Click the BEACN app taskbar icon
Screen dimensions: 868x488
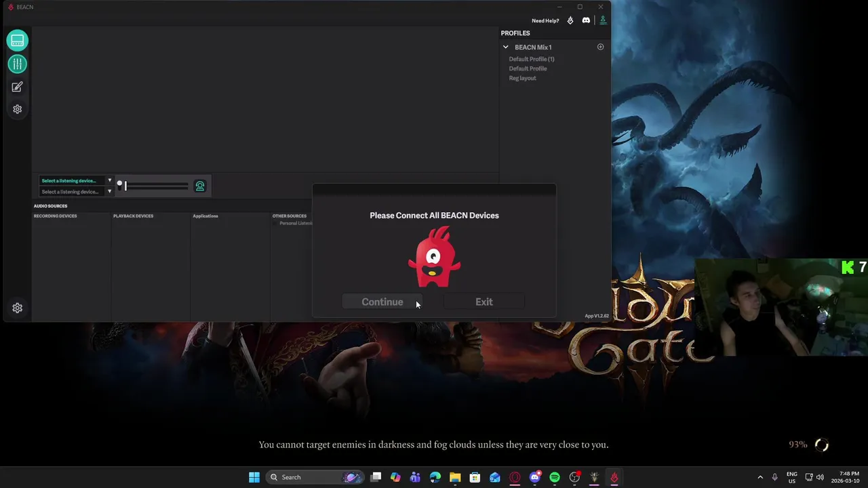pos(614,477)
